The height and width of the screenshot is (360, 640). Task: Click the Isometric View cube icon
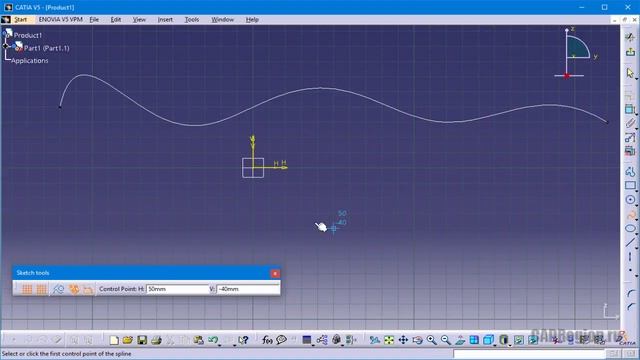(x=488, y=340)
